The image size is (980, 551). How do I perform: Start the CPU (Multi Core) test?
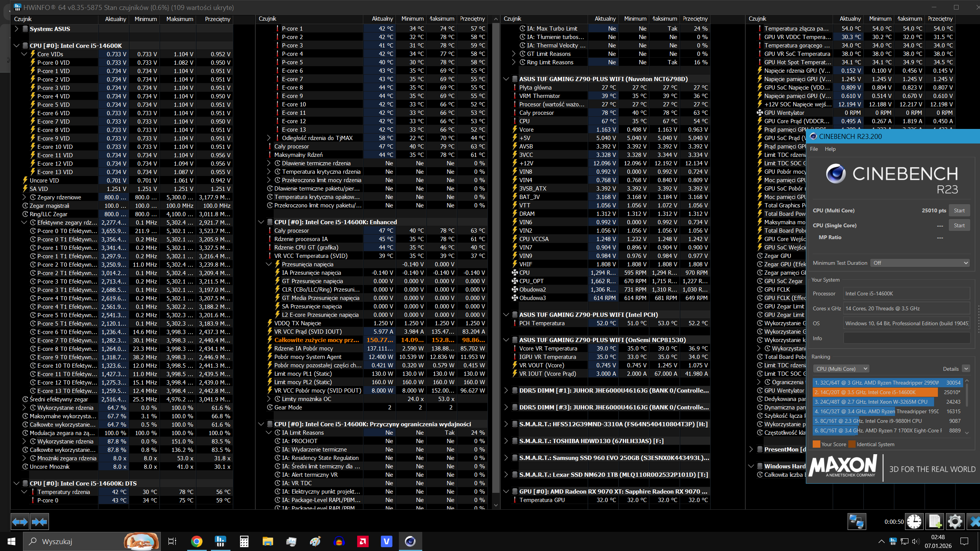[959, 210]
